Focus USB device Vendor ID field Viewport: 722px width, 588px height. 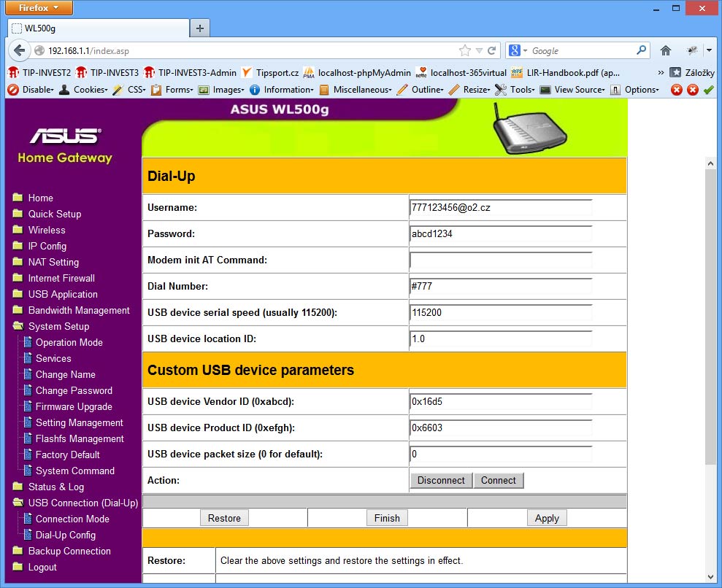pos(501,402)
